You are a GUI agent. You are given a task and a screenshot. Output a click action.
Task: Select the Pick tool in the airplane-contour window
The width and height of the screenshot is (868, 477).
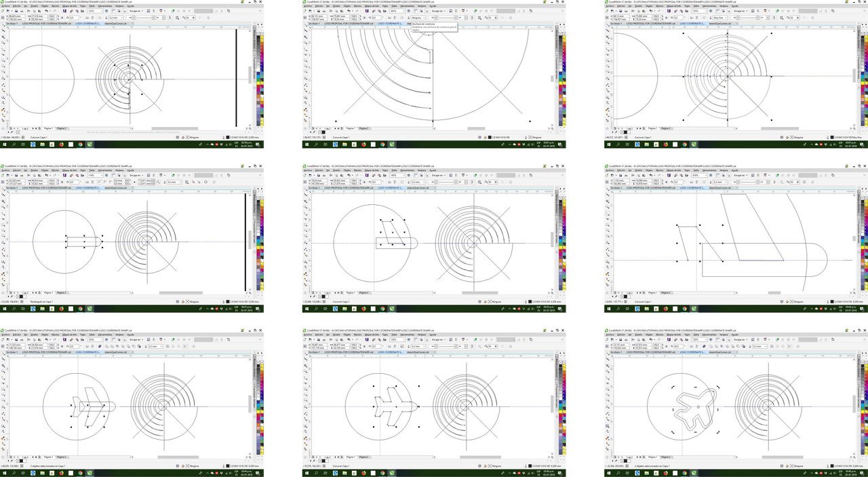coord(607,354)
